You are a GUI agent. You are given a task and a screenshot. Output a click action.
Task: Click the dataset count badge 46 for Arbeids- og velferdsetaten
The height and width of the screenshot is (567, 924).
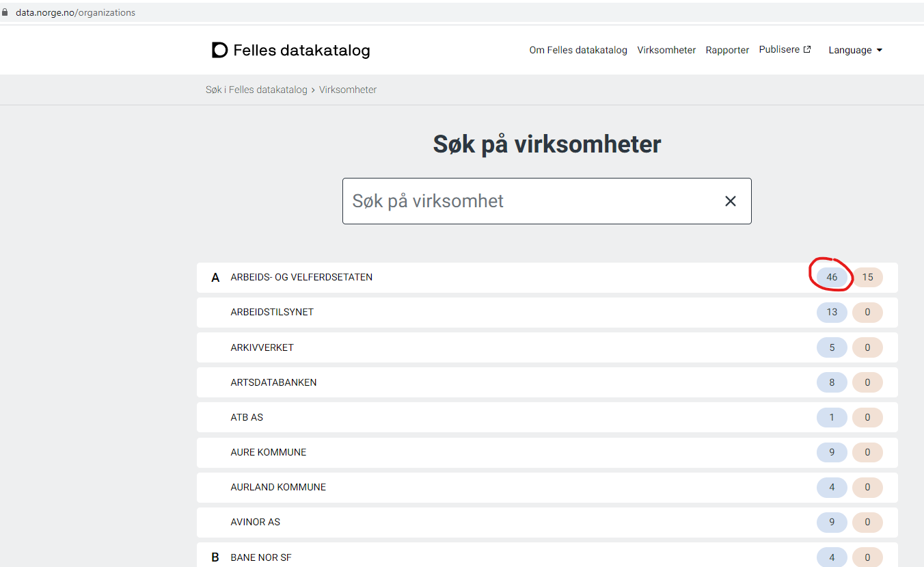coord(832,277)
